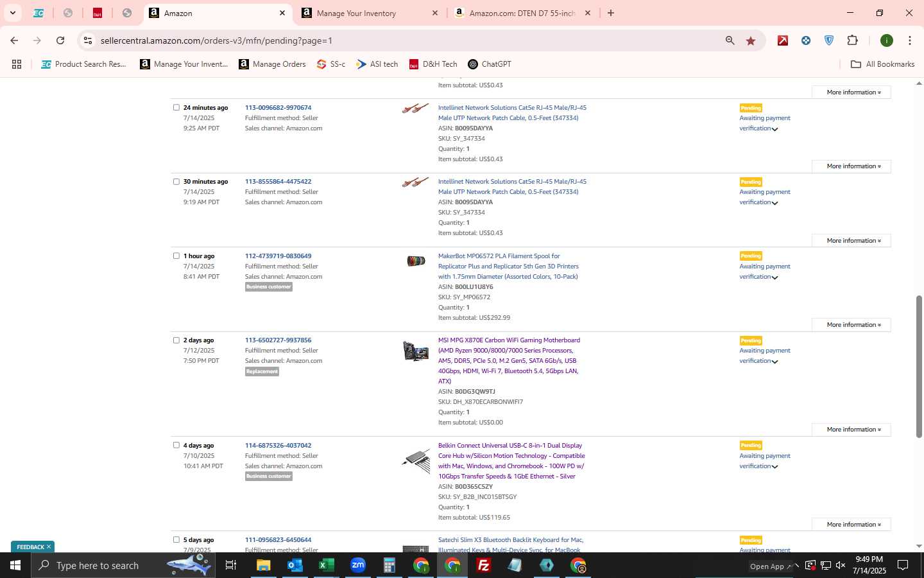Open the notifications center icon
Screen dimensions: 924x578
pos(903,565)
